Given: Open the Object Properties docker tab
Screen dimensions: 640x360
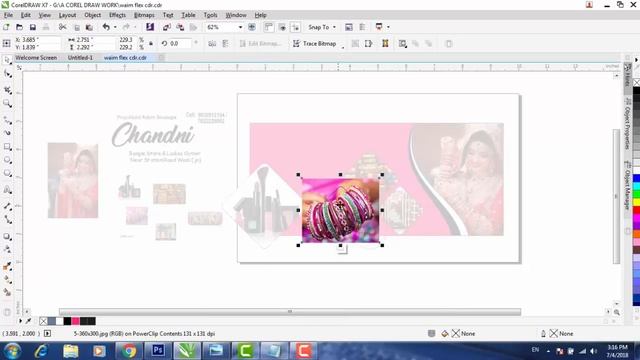Looking at the screenshot, I should point(627,123).
